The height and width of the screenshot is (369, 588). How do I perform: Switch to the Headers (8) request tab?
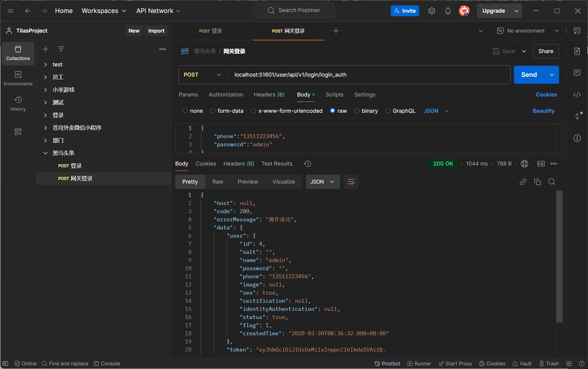pos(269,95)
